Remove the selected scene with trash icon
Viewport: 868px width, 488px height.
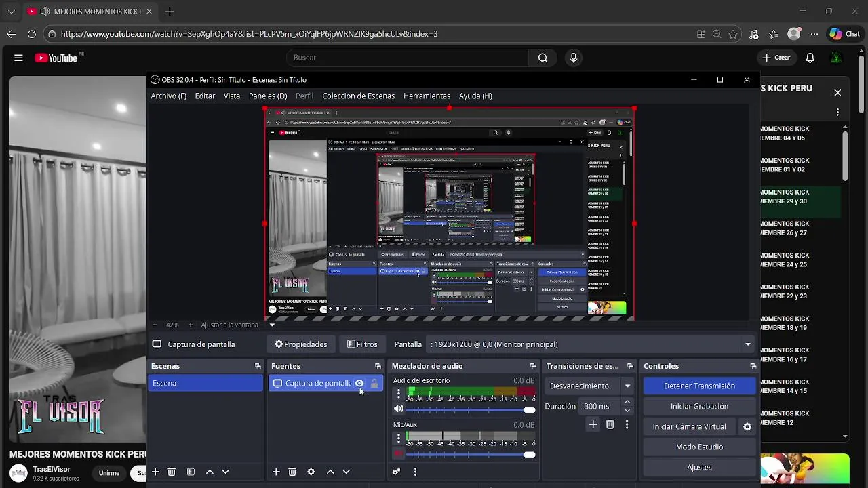pyautogui.click(x=172, y=472)
